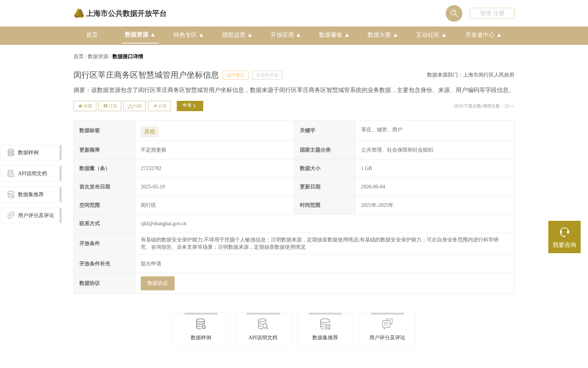Select the bottom 数据集推荐 card

325,330
